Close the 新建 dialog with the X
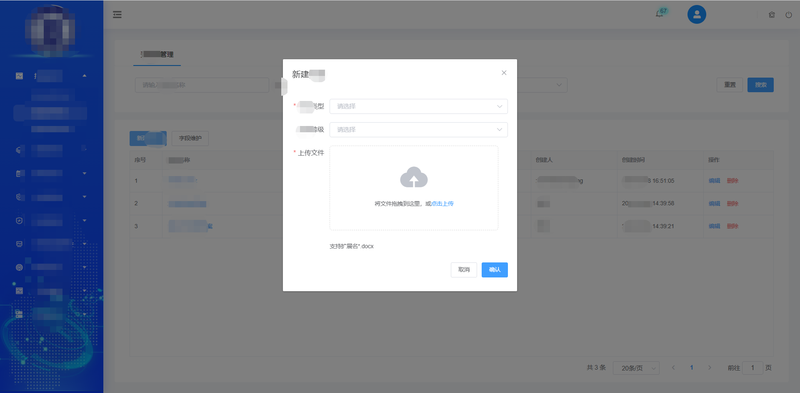The image size is (800, 393). 504,73
